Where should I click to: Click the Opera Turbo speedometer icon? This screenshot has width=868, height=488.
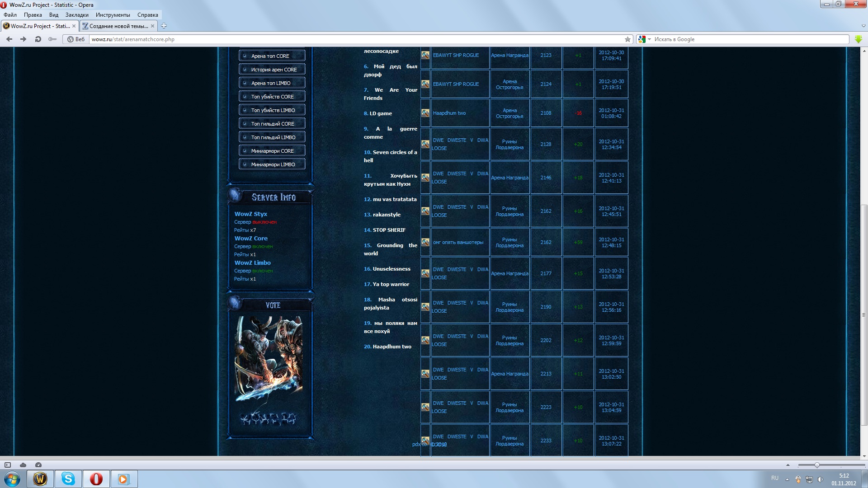pos(38,465)
